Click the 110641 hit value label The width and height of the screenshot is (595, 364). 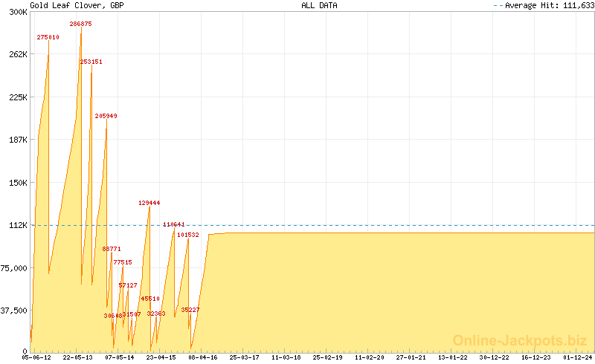(173, 224)
